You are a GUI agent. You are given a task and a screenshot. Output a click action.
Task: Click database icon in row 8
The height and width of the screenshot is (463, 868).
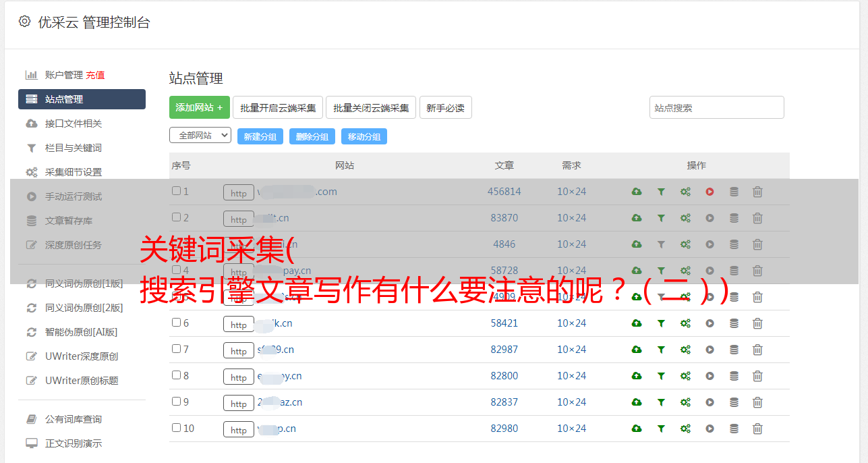tap(734, 376)
